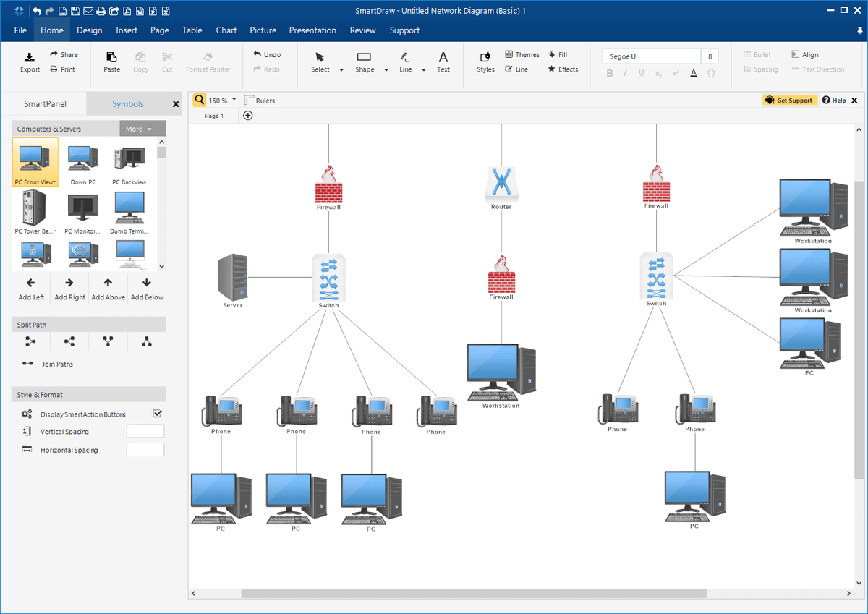This screenshot has width=868, height=614.
Task: Open the Effects star option
Action: click(563, 69)
